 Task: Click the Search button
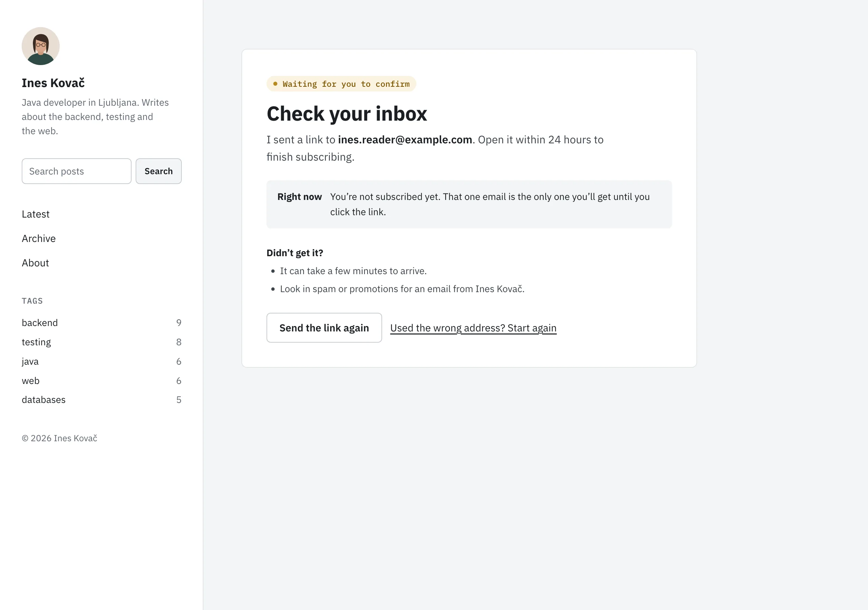coord(158,171)
